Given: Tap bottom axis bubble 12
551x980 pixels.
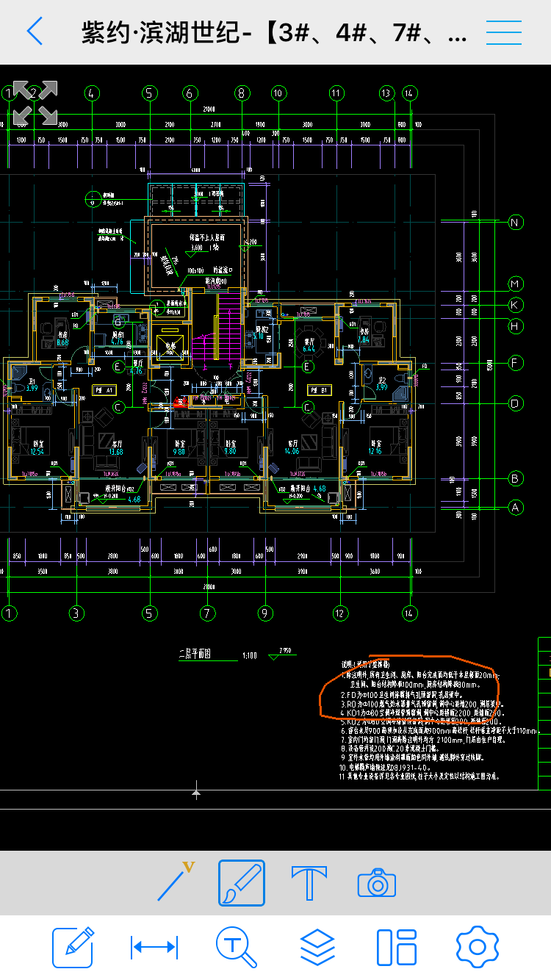Looking at the screenshot, I should pyautogui.click(x=339, y=613).
